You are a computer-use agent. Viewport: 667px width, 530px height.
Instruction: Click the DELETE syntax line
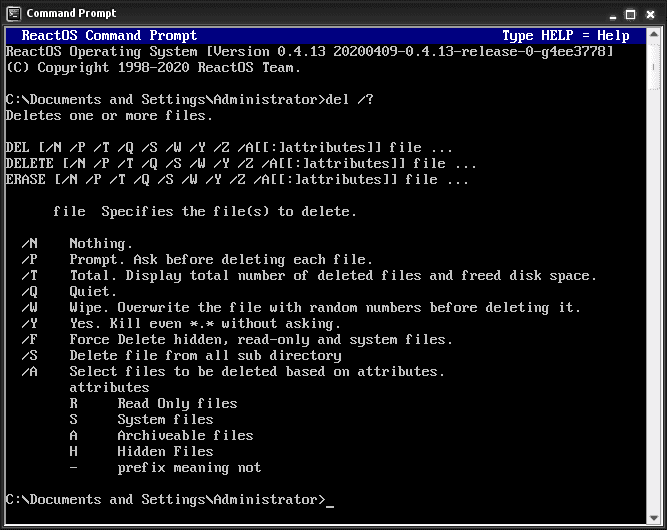[x=241, y=163]
